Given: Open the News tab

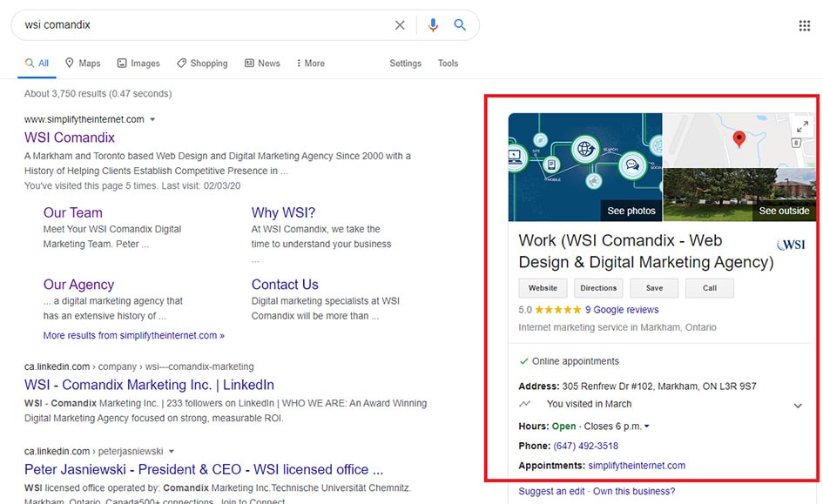Looking at the screenshot, I should 262,63.
